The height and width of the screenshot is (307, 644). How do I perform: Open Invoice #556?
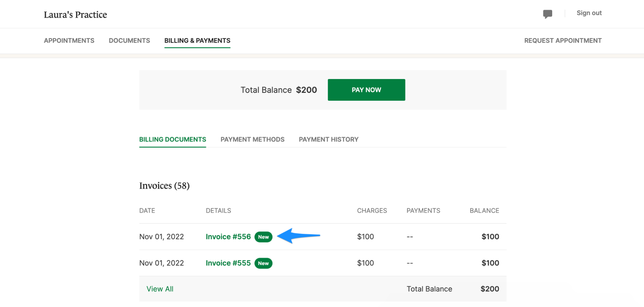click(x=228, y=236)
